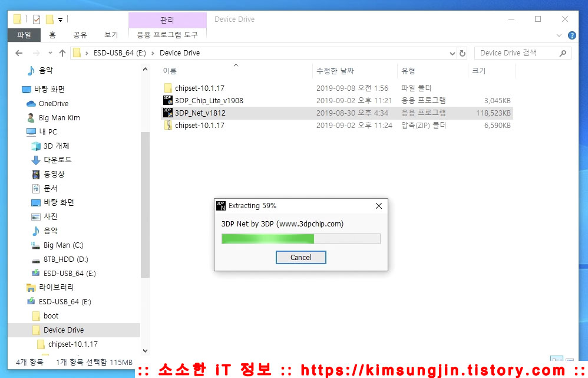Refresh the Device Drive folder view
The image size is (588, 378).
[x=463, y=53]
